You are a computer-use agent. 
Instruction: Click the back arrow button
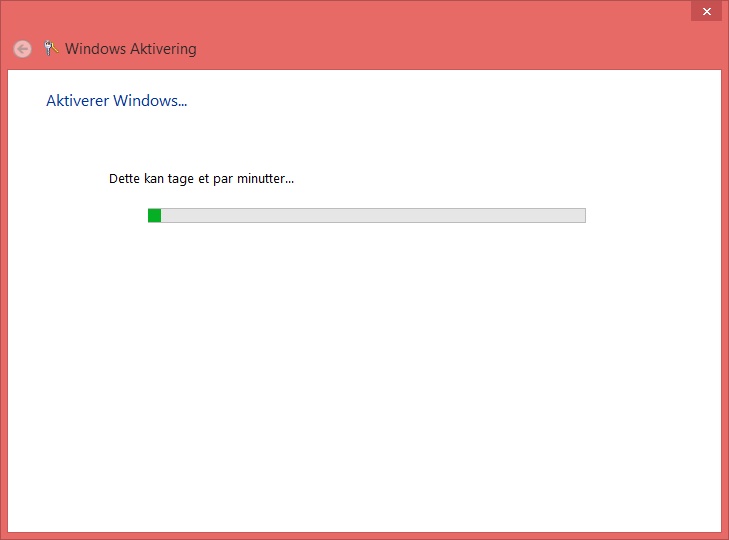point(22,49)
